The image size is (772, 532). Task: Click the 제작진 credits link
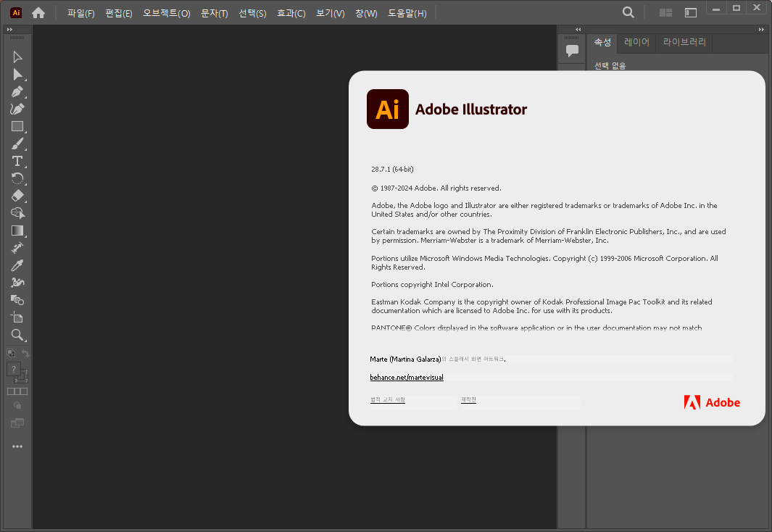click(x=468, y=399)
